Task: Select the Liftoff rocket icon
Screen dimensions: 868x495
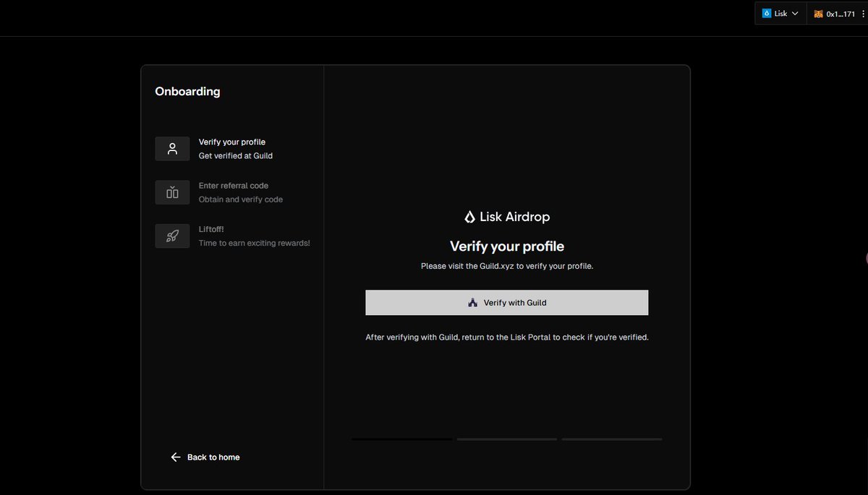Action: pos(172,236)
